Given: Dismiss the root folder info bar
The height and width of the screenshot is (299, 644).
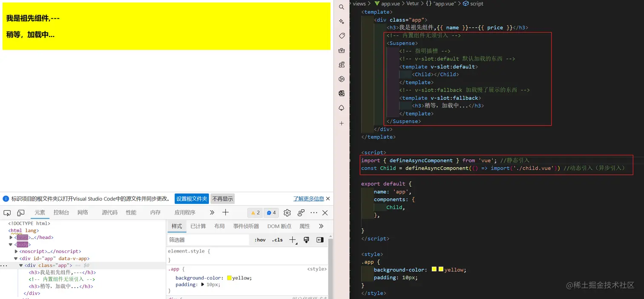Looking at the screenshot, I should pos(328,199).
